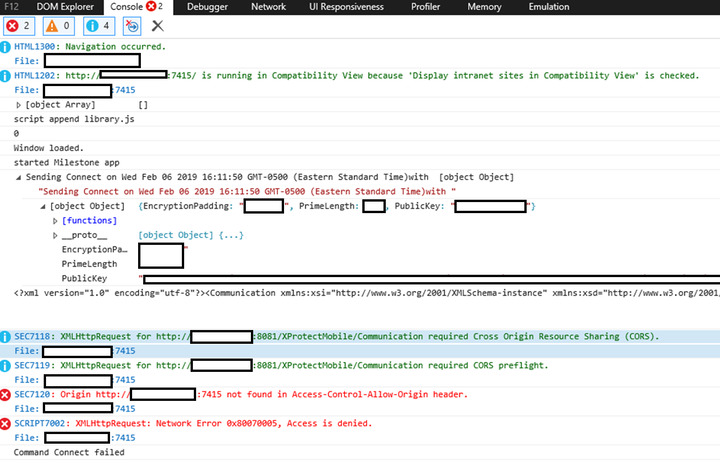Screen dimensions: 720x475
Task: Toggle the errors filter button
Action: tap(19, 25)
